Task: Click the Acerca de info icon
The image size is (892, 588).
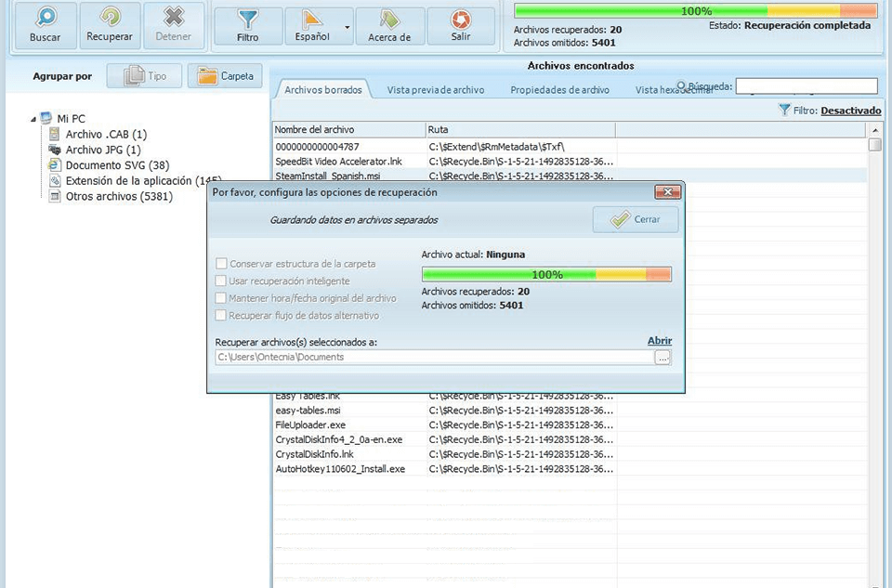Action: pos(389,25)
